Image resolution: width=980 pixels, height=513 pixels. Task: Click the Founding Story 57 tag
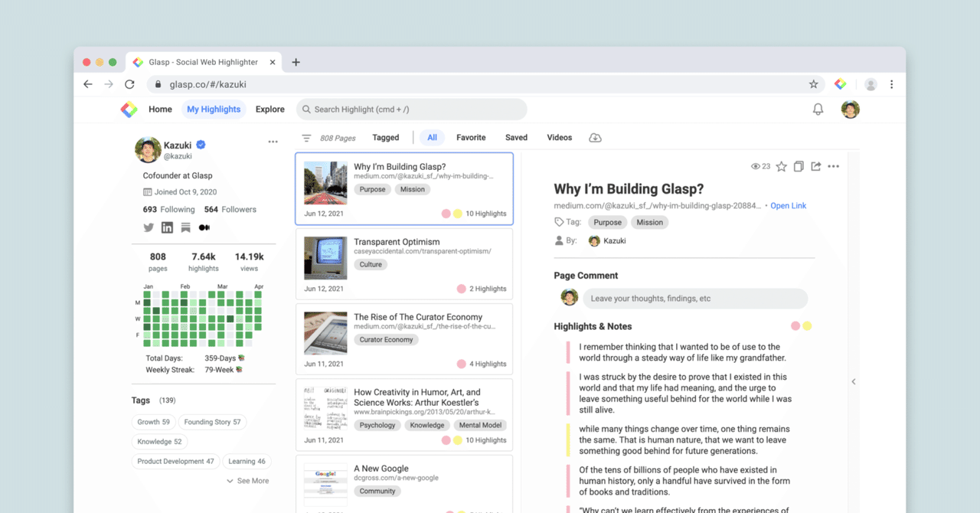pos(212,422)
